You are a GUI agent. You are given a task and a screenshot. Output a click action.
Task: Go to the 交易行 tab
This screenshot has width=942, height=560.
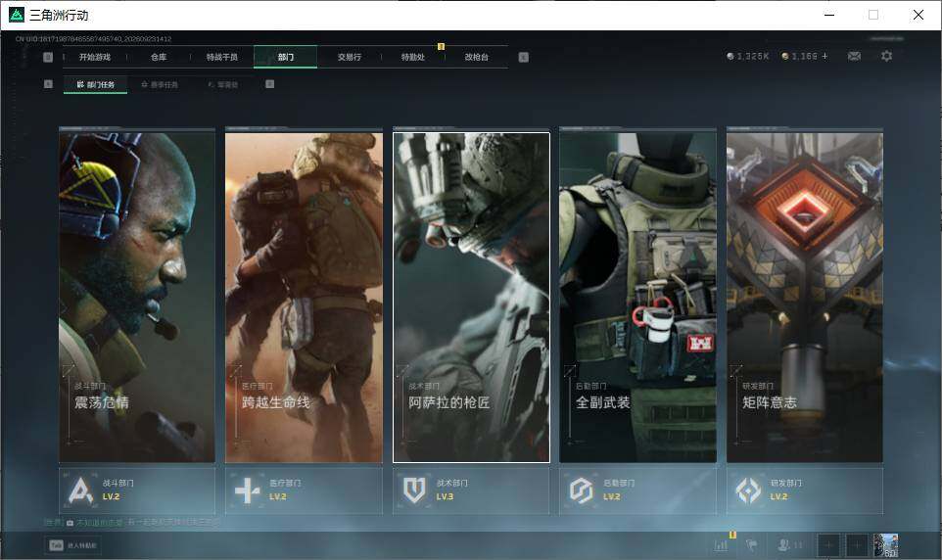(x=349, y=57)
